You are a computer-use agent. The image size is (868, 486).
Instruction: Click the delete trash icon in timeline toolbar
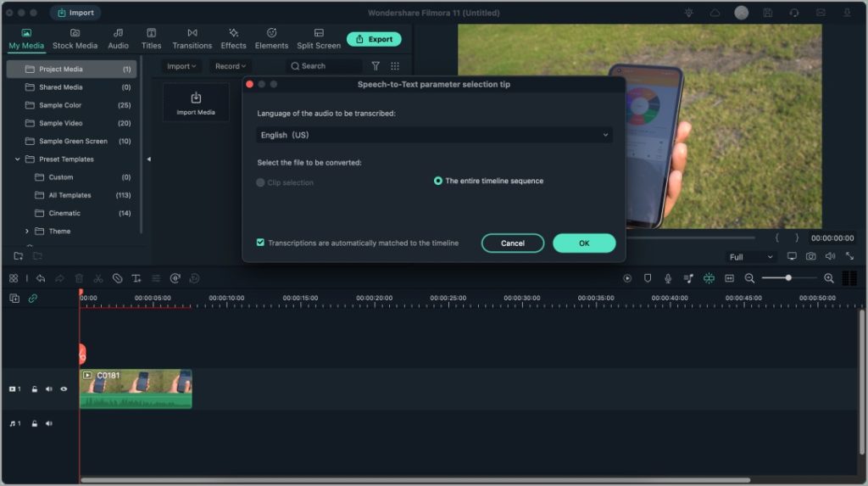[x=79, y=279]
